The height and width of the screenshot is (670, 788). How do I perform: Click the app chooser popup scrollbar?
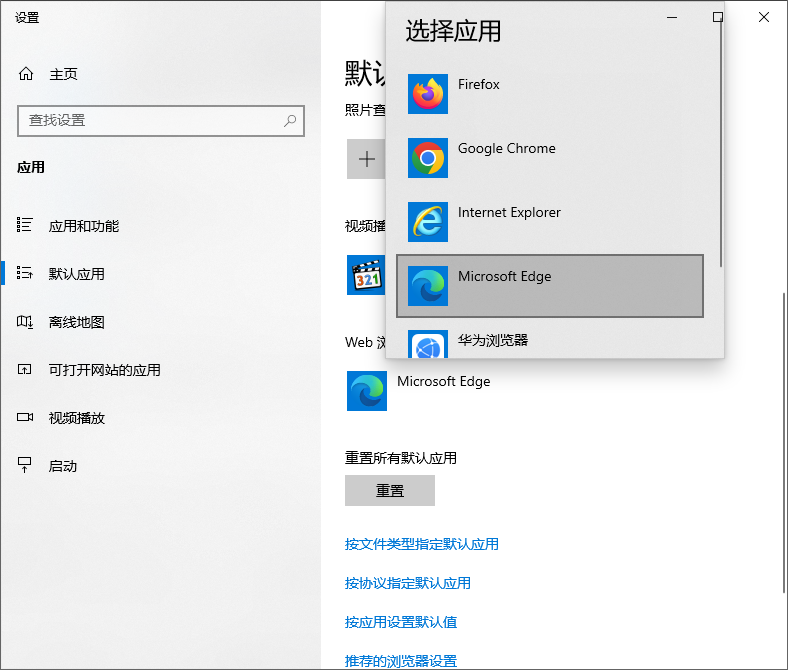(x=721, y=142)
